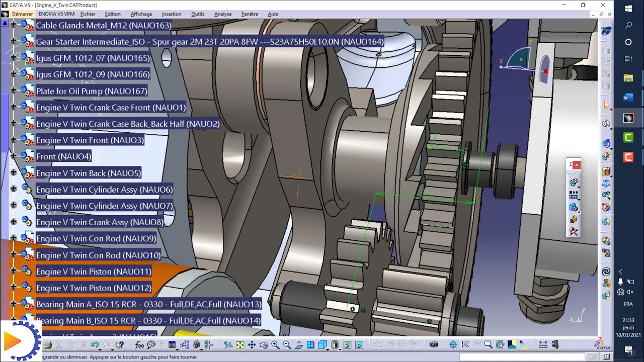Click the Search magnifier icon in bottom toolbar

click(488, 345)
